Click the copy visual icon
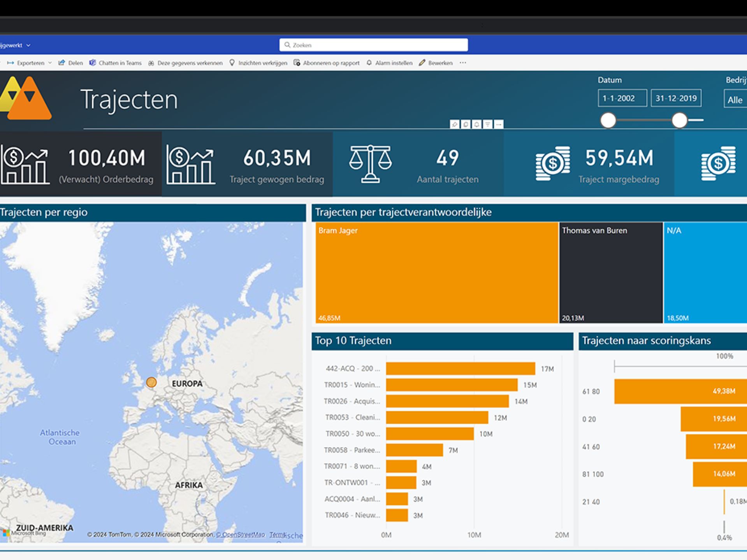 coord(466,124)
